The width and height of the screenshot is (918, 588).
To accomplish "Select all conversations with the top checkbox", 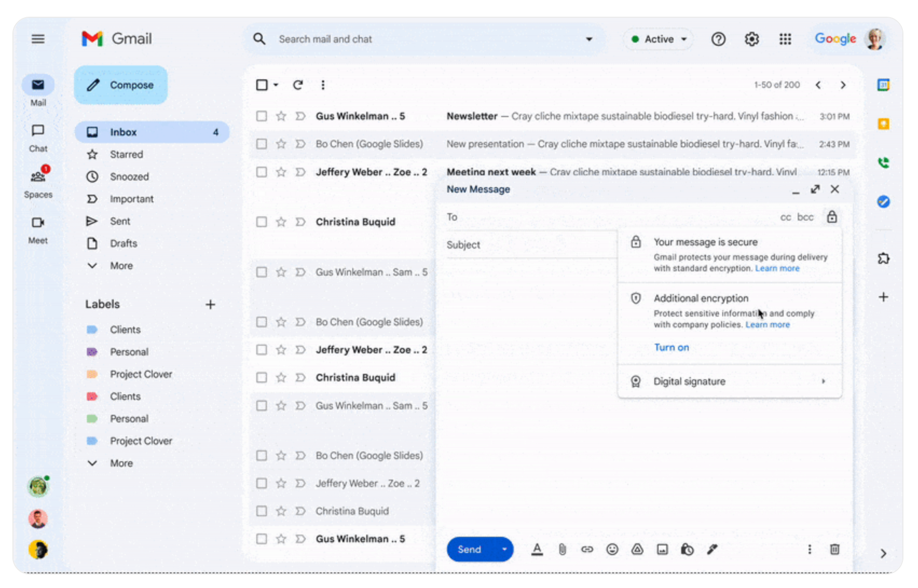I will (x=262, y=85).
